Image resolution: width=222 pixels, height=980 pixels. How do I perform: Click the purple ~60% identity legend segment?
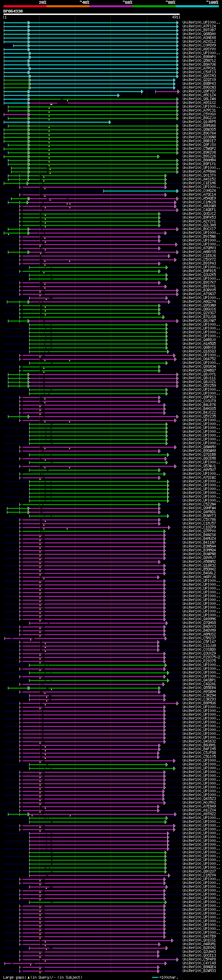tap(111, 6)
